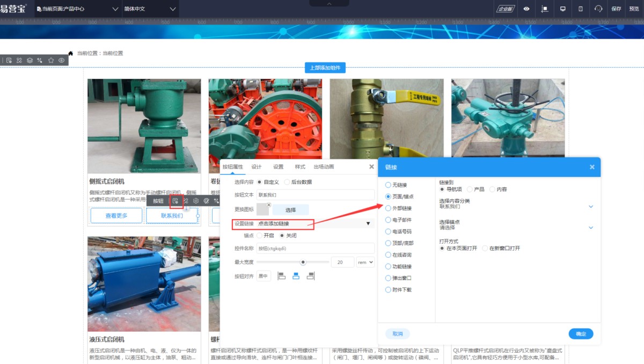644x364 pixels.
Task: Open the 出场动画 tab
Action: pos(324,167)
